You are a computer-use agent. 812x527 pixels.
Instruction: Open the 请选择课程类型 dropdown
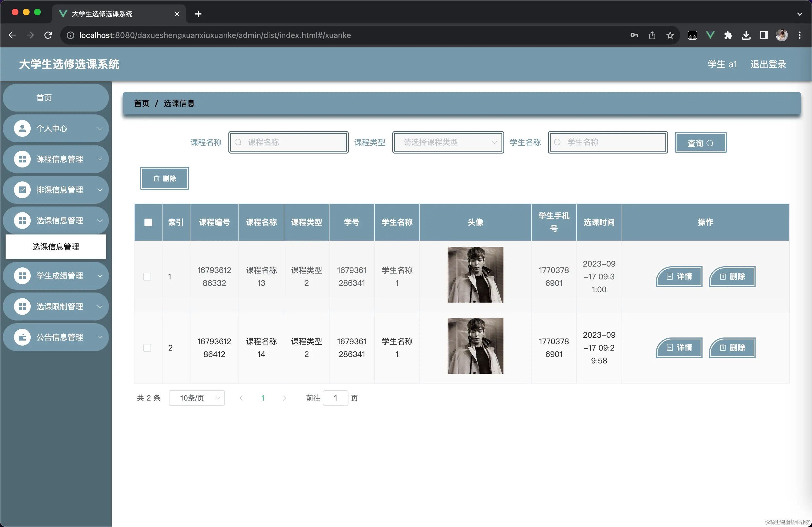tap(448, 142)
